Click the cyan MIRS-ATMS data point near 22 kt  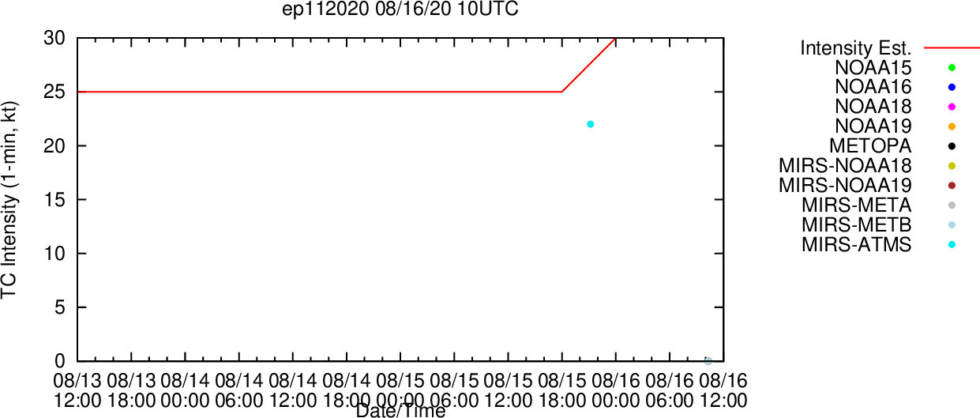point(590,124)
